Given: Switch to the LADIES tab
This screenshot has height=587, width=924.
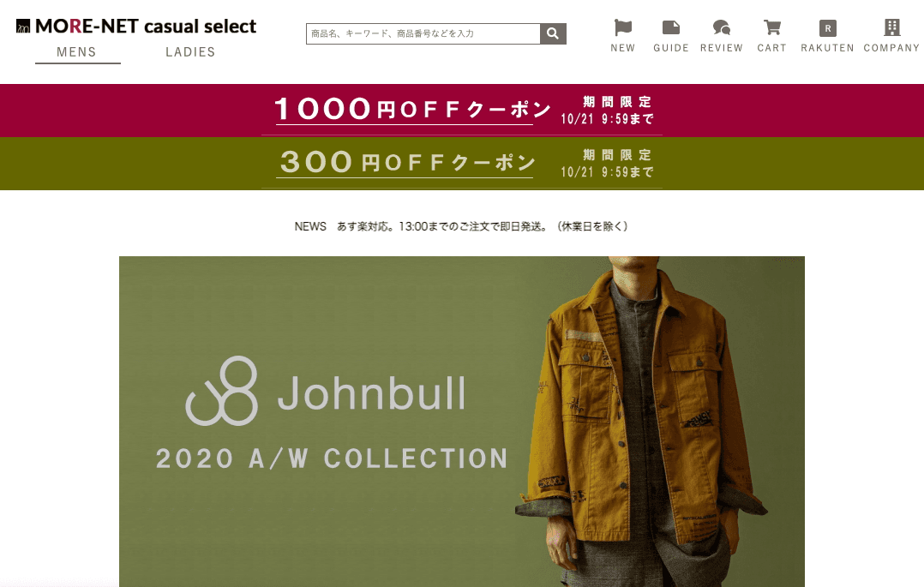Looking at the screenshot, I should (x=190, y=52).
